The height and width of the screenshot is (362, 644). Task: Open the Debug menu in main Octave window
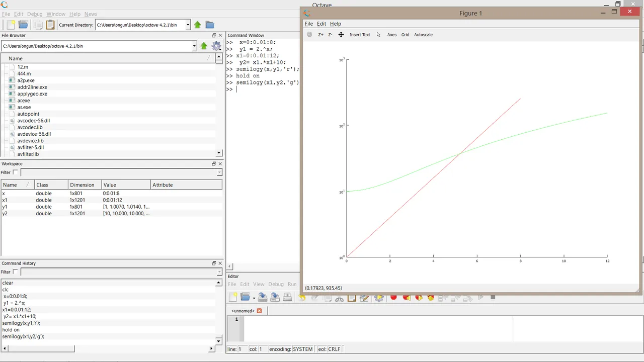tap(35, 14)
